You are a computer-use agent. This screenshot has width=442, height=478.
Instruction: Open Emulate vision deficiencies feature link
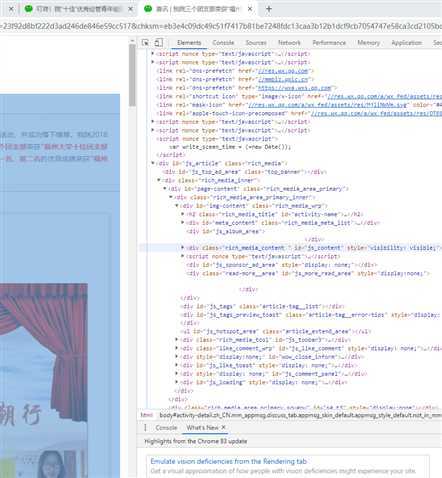tap(228, 461)
